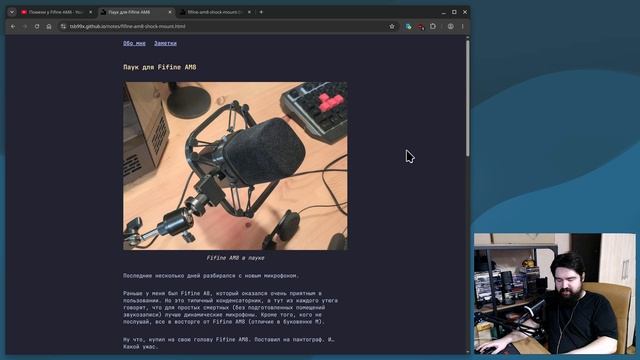Close the 'Паук для Fifine AM8' tab
This screenshot has height=360, width=640.
tap(170, 12)
